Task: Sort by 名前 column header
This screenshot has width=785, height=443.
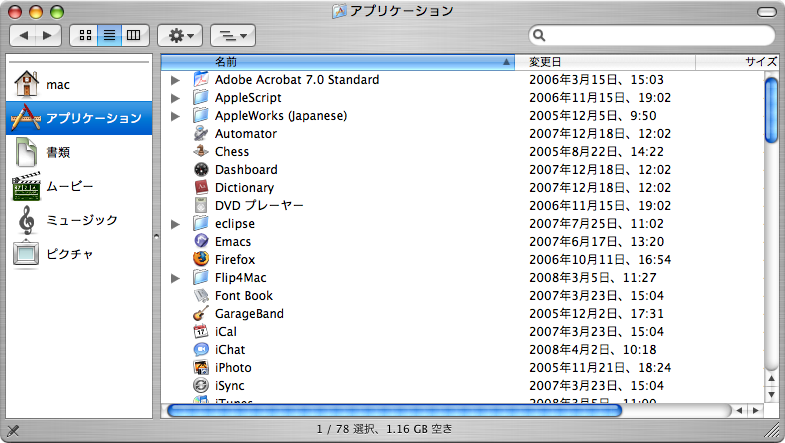Action: (338, 62)
